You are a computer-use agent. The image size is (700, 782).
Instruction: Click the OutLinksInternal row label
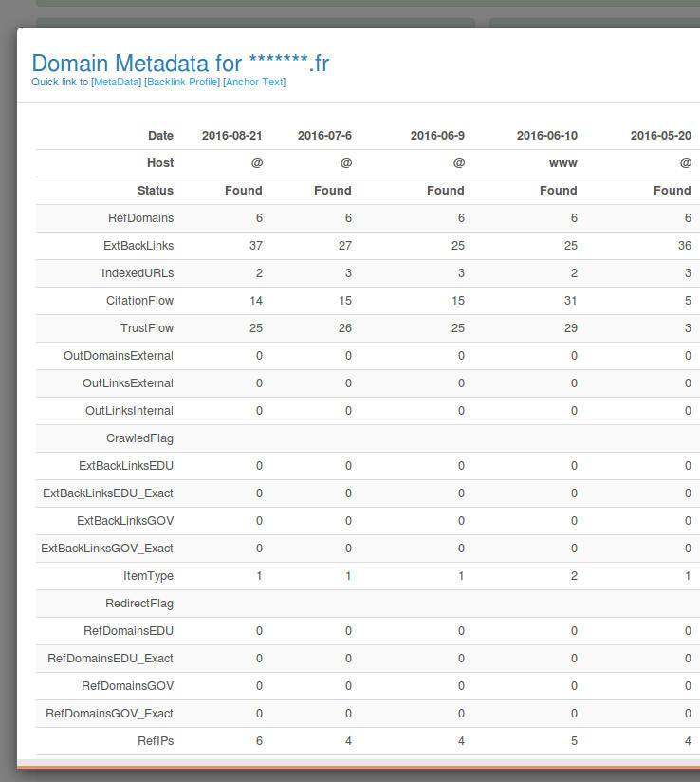pyautogui.click(x=129, y=410)
